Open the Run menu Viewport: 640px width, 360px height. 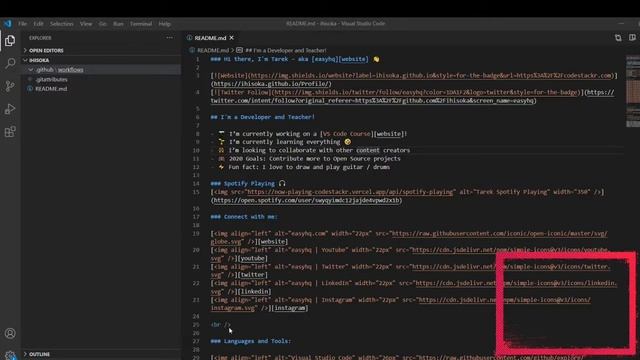(118, 24)
